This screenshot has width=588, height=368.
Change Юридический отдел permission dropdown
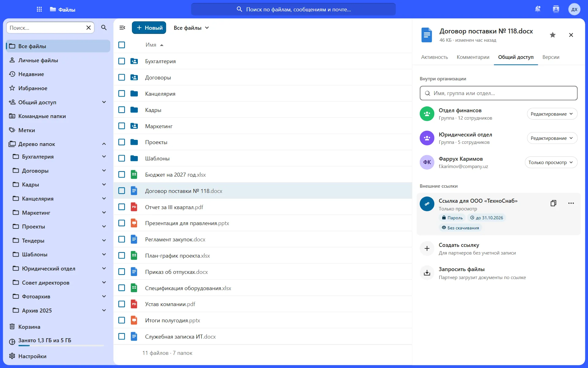(x=552, y=138)
